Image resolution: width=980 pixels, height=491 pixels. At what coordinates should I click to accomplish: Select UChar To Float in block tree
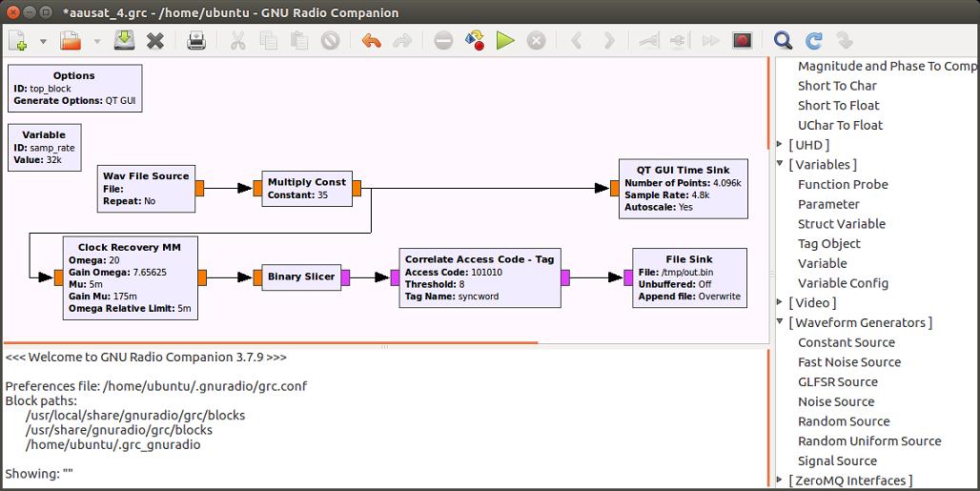pyautogui.click(x=840, y=125)
